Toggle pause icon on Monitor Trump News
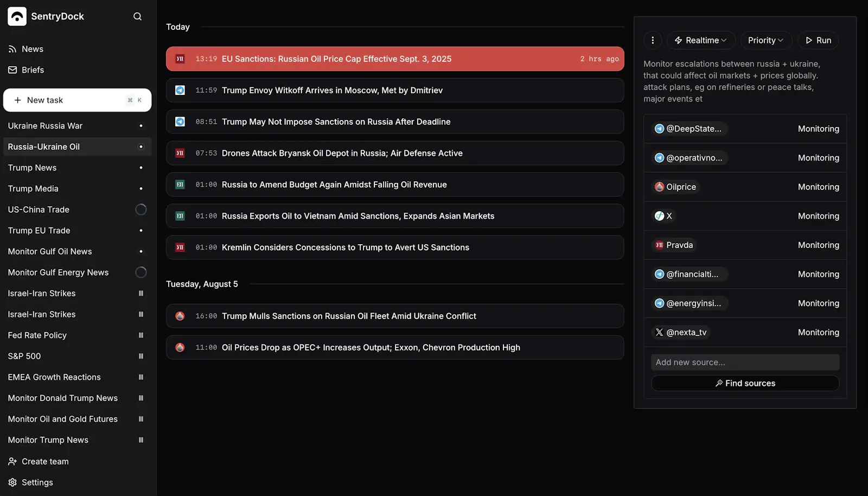The image size is (868, 496). coord(141,440)
